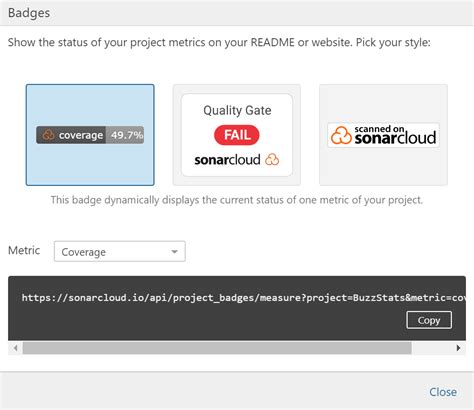Select the scanned on sonarcloud badge style
The width and height of the screenshot is (474, 410).
click(x=383, y=135)
